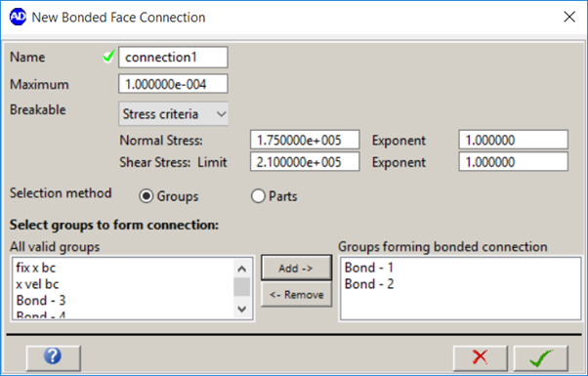Click the Shear Stress Exponent field
This screenshot has height=376, width=588.
click(514, 161)
